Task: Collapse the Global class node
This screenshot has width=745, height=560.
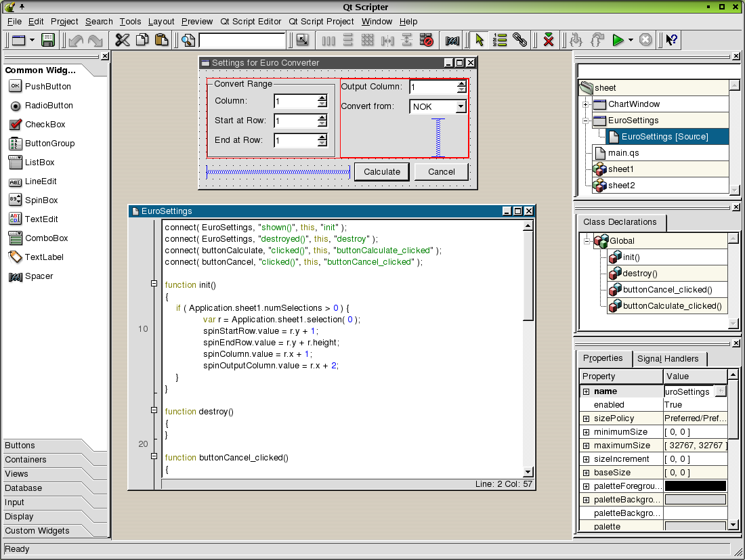Action: [x=587, y=241]
